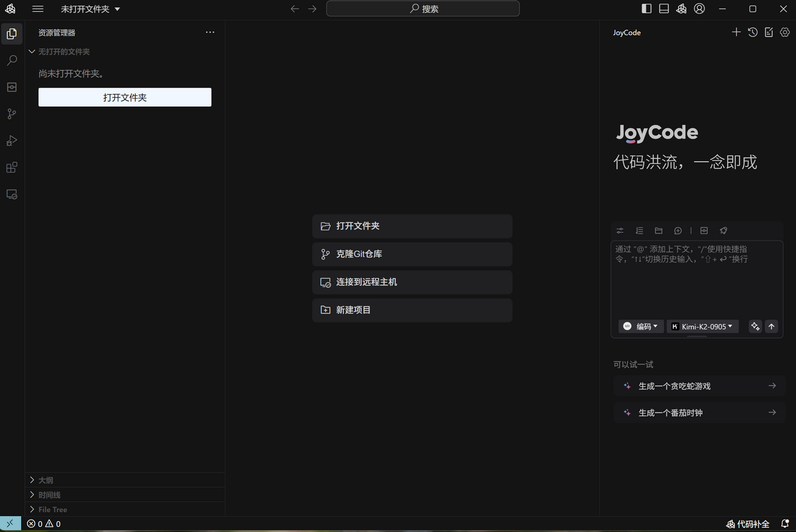The image size is (796, 532).
Task: Toggle the primary sidebar layout control
Action: click(646, 9)
